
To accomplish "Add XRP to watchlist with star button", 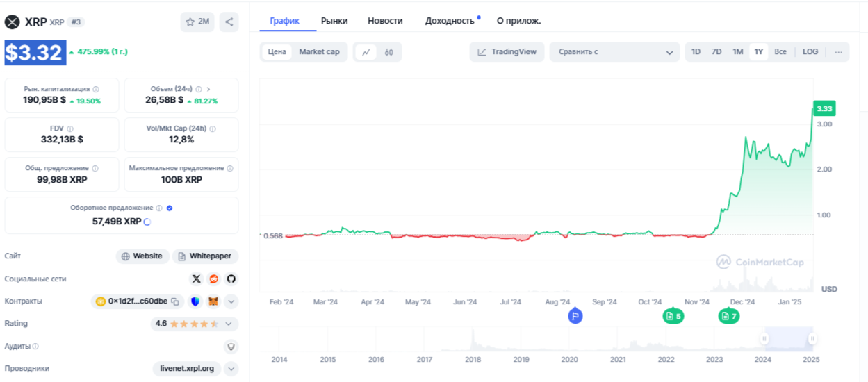I will (x=197, y=22).
